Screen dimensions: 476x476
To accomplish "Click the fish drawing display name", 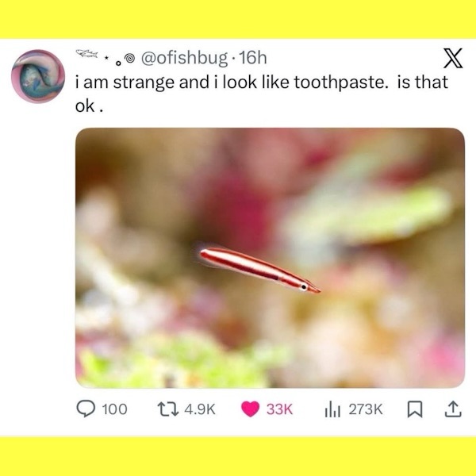I will (x=86, y=54).
